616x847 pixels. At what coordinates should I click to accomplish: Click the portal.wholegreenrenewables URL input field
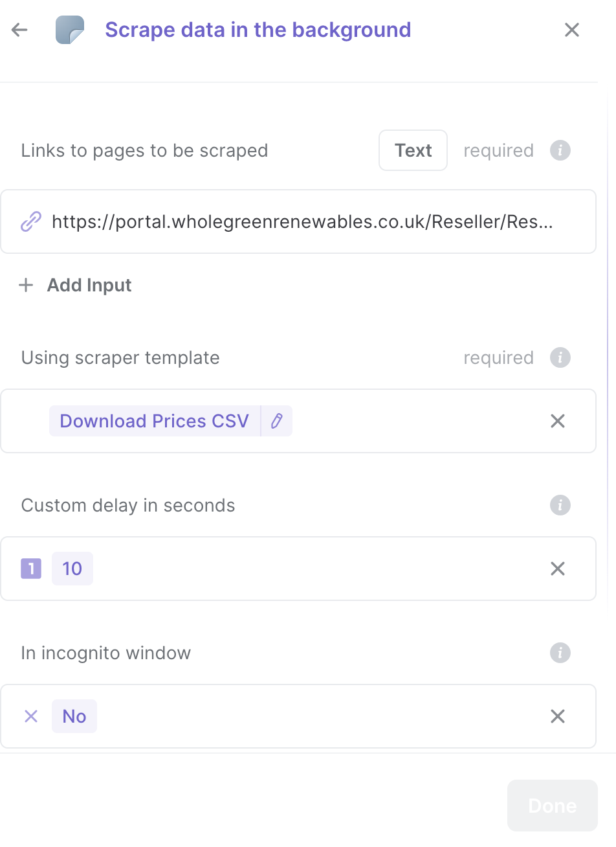coord(298,221)
